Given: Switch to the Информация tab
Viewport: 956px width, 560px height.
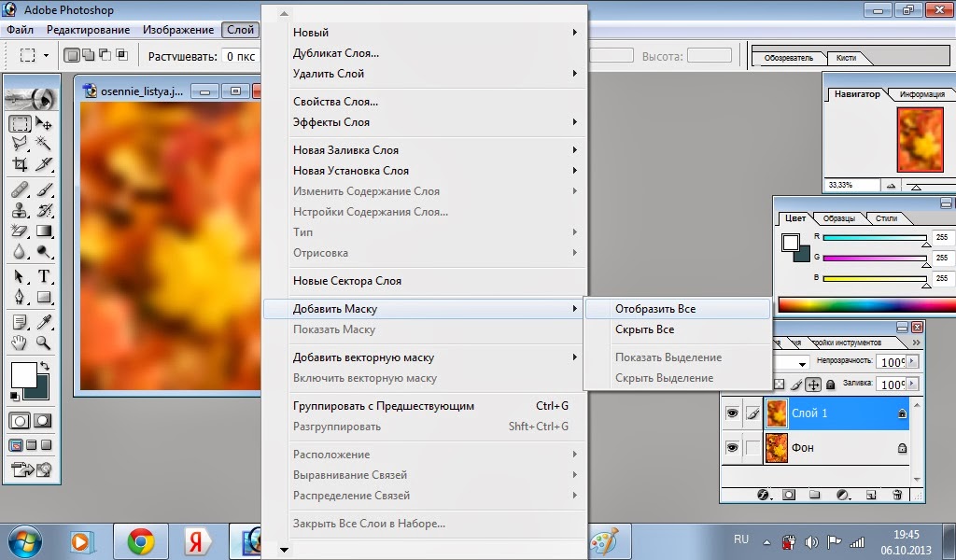Looking at the screenshot, I should 921,94.
